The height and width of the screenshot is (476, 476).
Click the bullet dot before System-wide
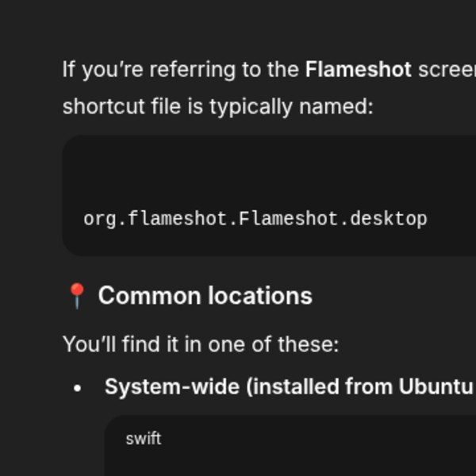(77, 388)
